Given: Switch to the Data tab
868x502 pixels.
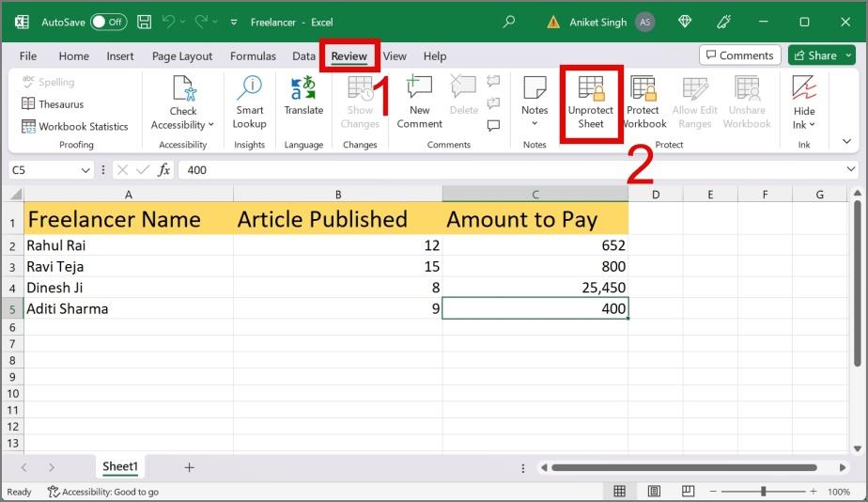Looking at the screenshot, I should click(x=303, y=56).
